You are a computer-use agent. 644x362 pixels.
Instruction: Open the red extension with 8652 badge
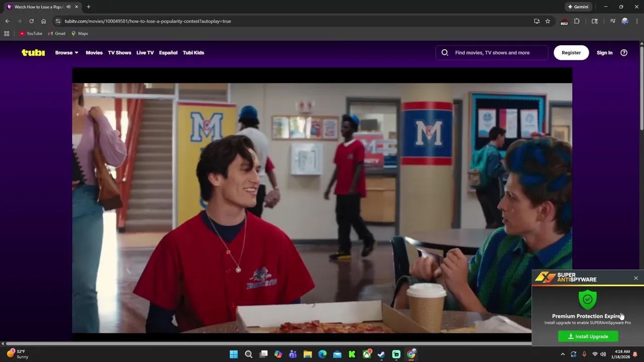point(564,22)
